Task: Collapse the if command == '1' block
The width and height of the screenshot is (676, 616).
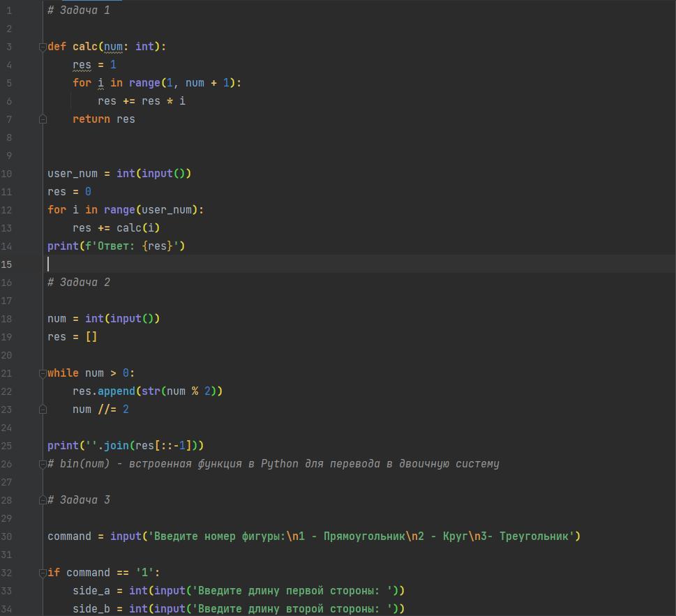Action: pyautogui.click(x=43, y=573)
